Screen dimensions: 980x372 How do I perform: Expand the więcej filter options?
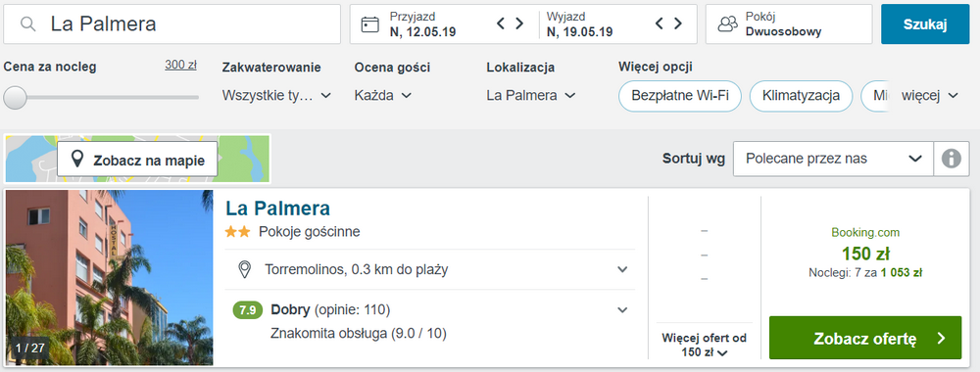(x=930, y=96)
